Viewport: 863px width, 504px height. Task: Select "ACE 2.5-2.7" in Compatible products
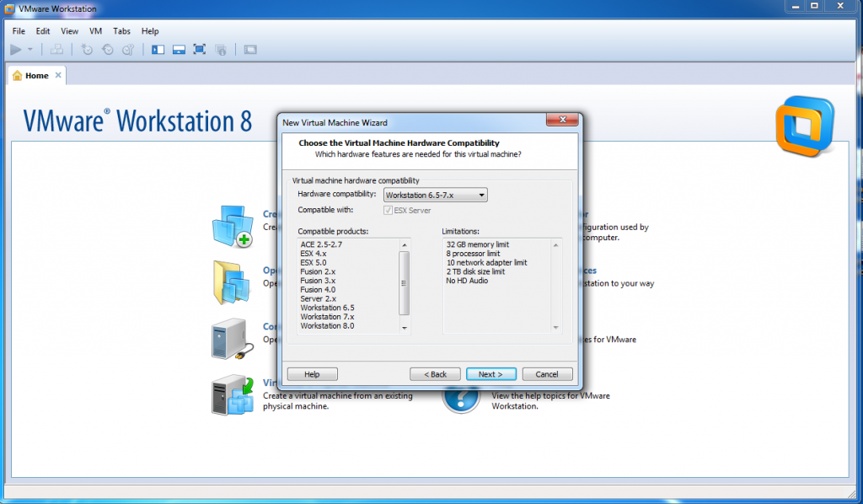point(321,245)
